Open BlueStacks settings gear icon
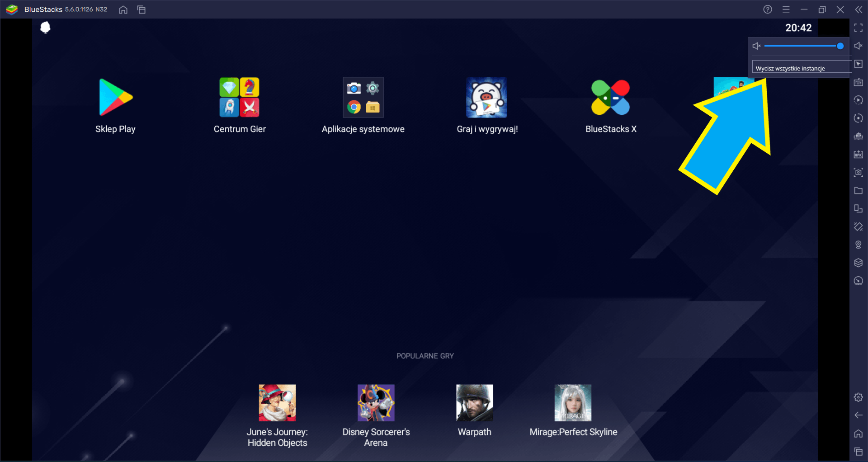Screen dimensions: 868x462 point(859,397)
